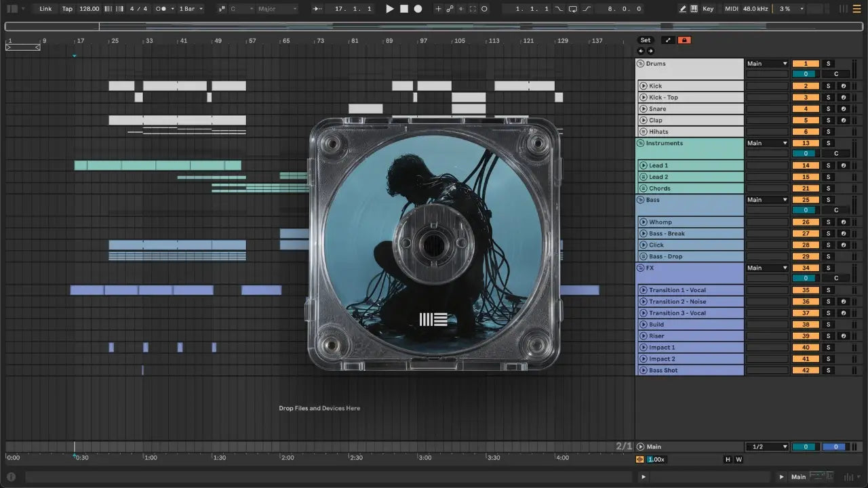Viewport: 868px width, 488px height.
Task: Click the Set locator button
Action: [645, 40]
